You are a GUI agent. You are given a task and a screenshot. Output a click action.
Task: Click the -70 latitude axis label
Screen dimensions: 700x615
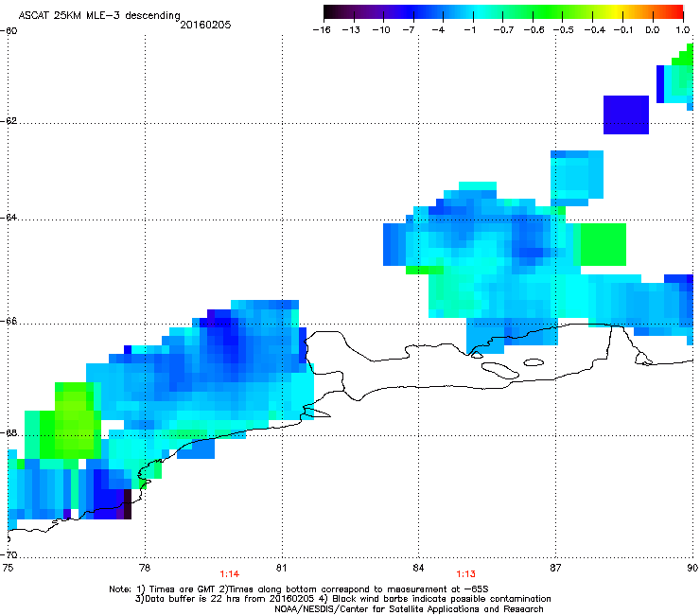point(9,555)
